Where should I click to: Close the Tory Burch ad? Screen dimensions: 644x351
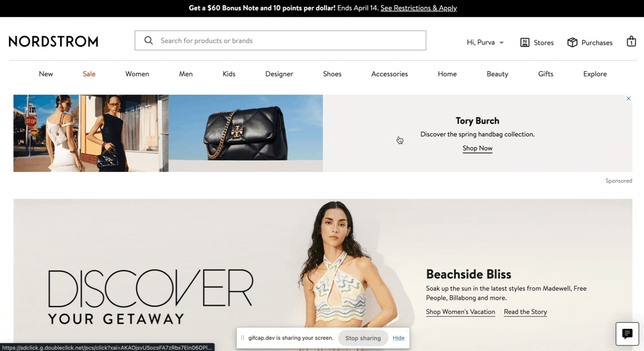click(x=628, y=98)
